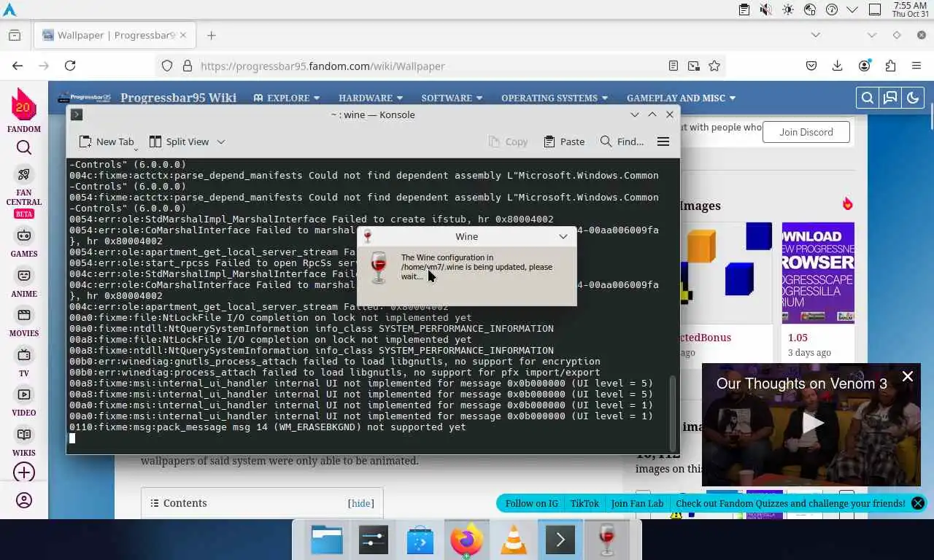Open Wikis section in Fandom sidebar

tap(24, 442)
